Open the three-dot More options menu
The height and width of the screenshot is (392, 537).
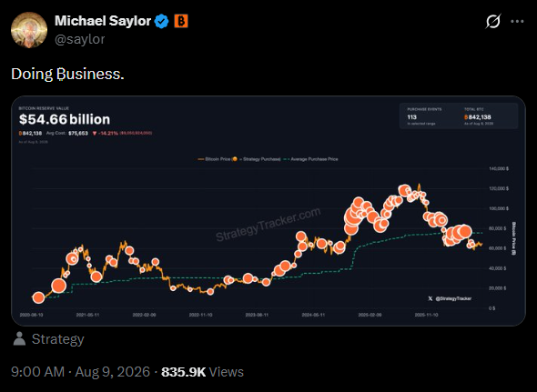point(517,21)
